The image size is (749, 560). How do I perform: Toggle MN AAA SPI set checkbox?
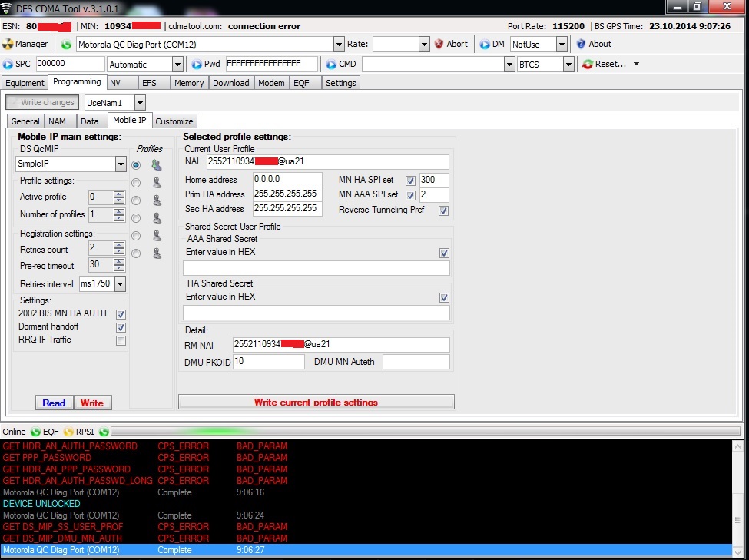click(x=410, y=195)
